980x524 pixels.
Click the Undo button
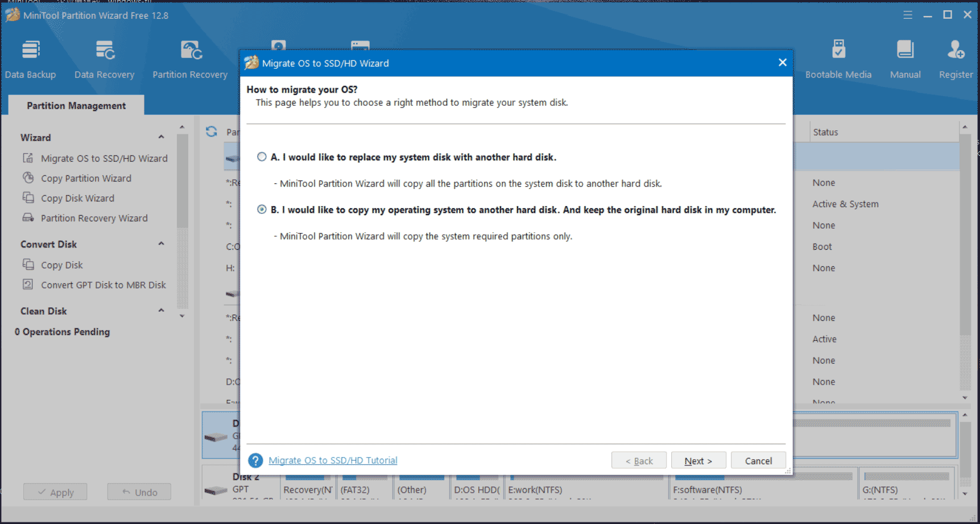tap(139, 492)
